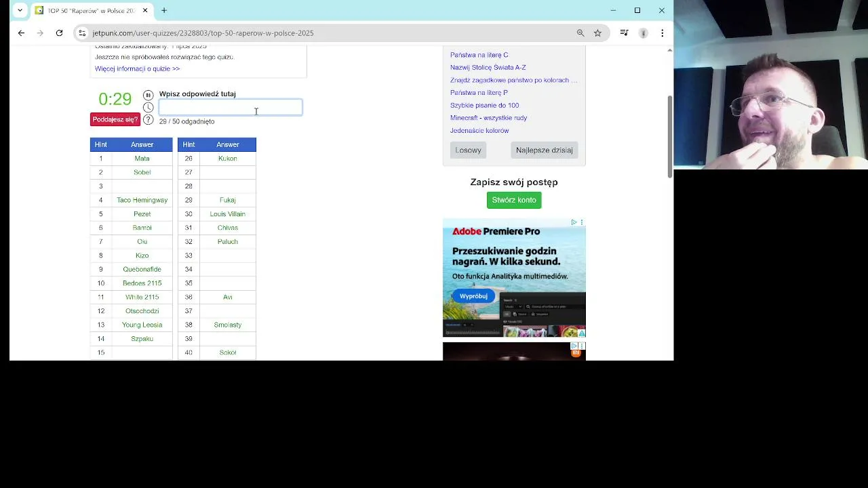Screen dimensions: 868x488
Task: Pause the quiz timer with the pause icon
Action: (148, 95)
